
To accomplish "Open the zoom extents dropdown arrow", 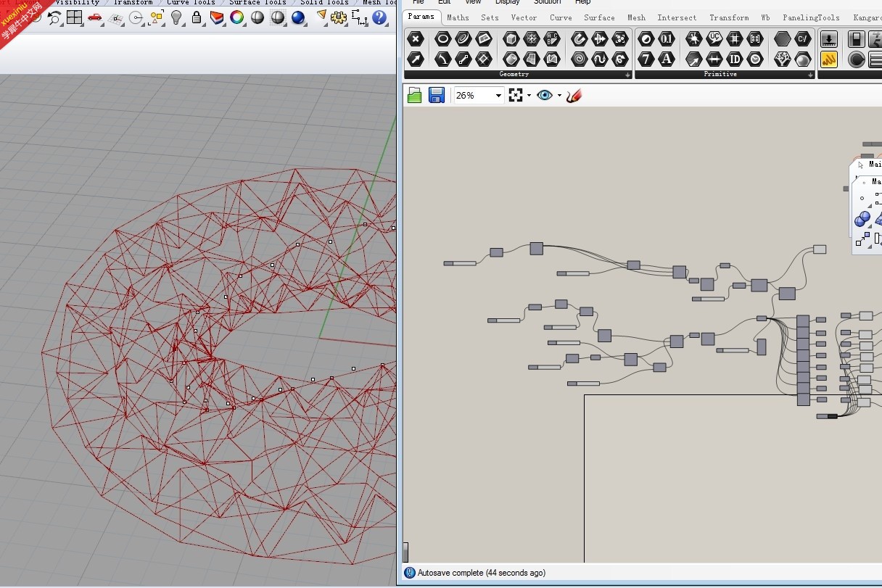I will click(529, 96).
